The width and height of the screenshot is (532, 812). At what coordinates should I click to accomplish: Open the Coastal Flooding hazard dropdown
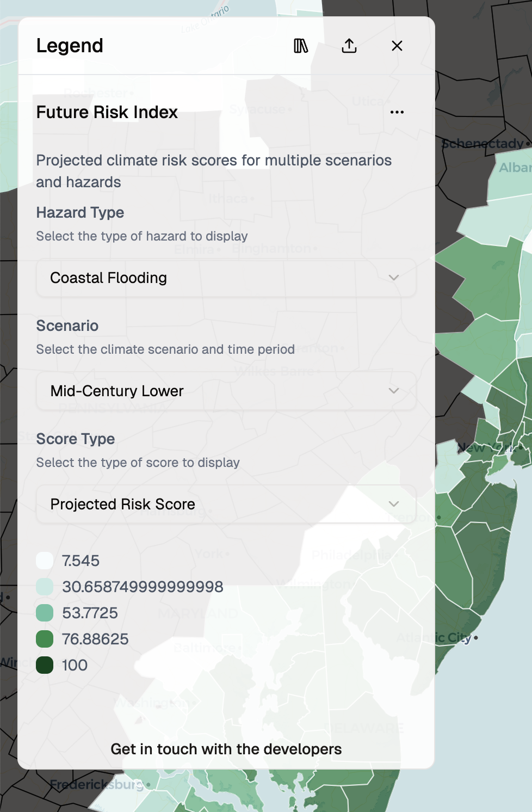click(225, 278)
